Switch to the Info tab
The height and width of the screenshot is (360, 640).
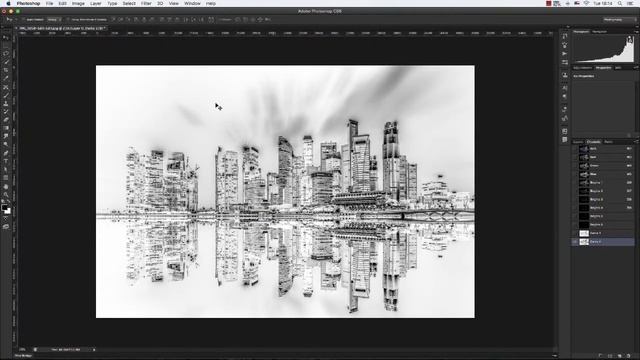pos(618,68)
